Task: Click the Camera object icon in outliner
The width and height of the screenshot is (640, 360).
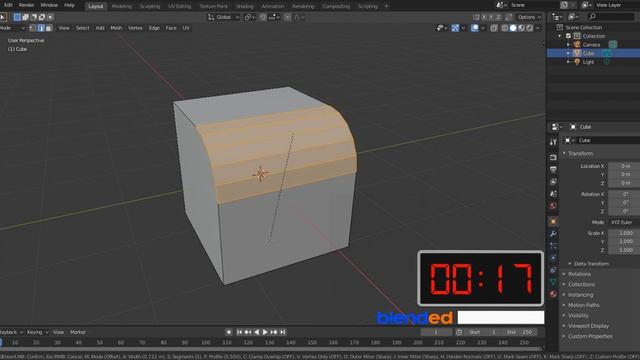Action: [577, 44]
